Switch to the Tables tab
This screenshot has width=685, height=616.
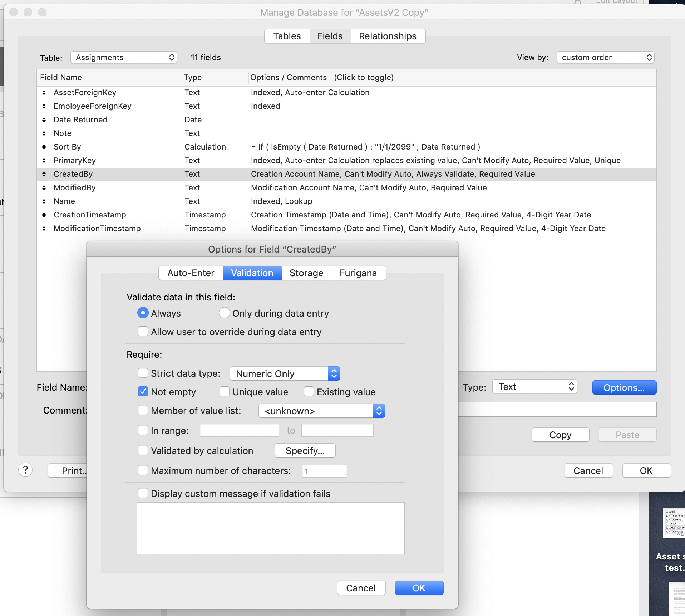click(287, 36)
